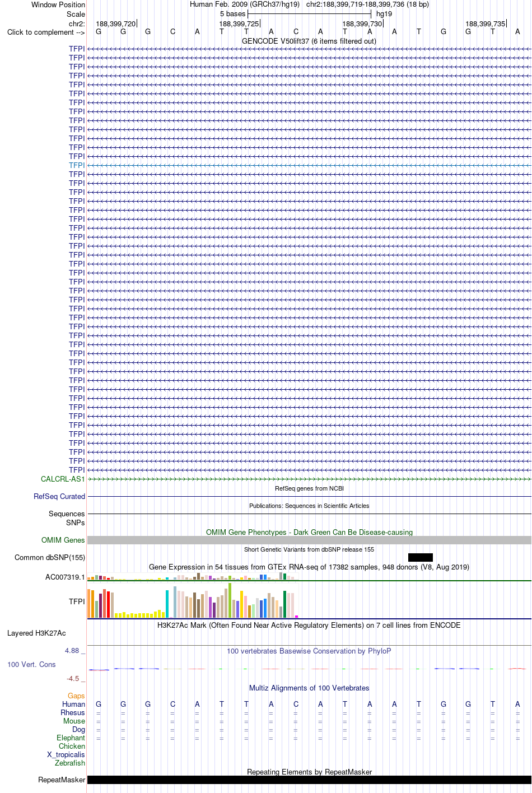Open the RefSeq Curated track label

coord(59,496)
